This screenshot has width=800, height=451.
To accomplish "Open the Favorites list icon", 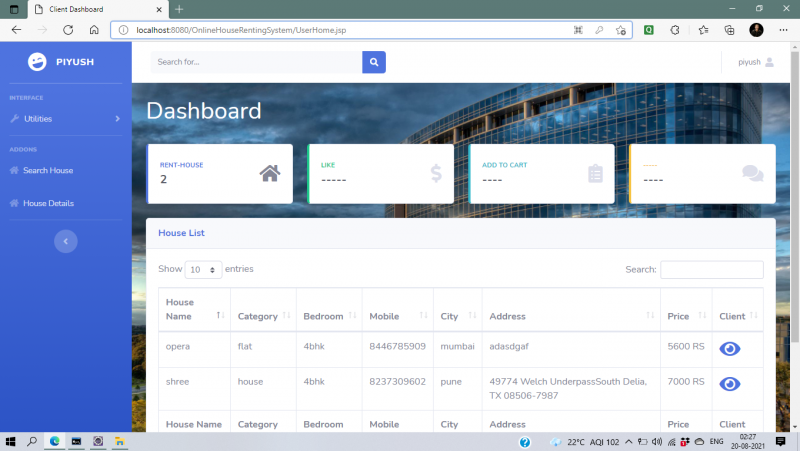I will point(704,30).
